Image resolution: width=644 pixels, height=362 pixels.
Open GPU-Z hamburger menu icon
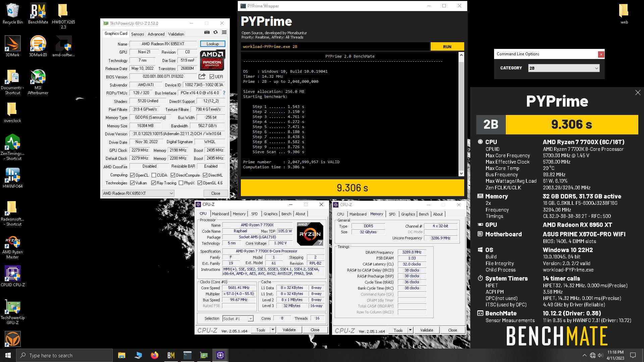[224, 33]
